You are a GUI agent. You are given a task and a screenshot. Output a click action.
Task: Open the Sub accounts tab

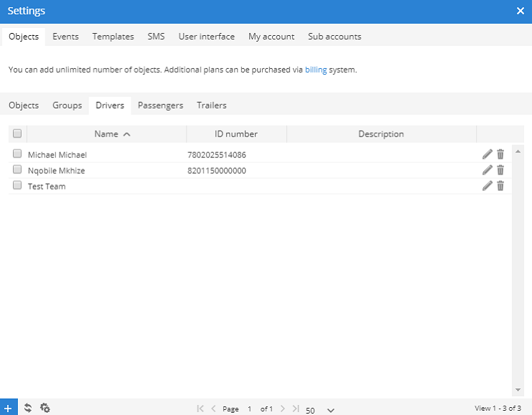point(335,37)
